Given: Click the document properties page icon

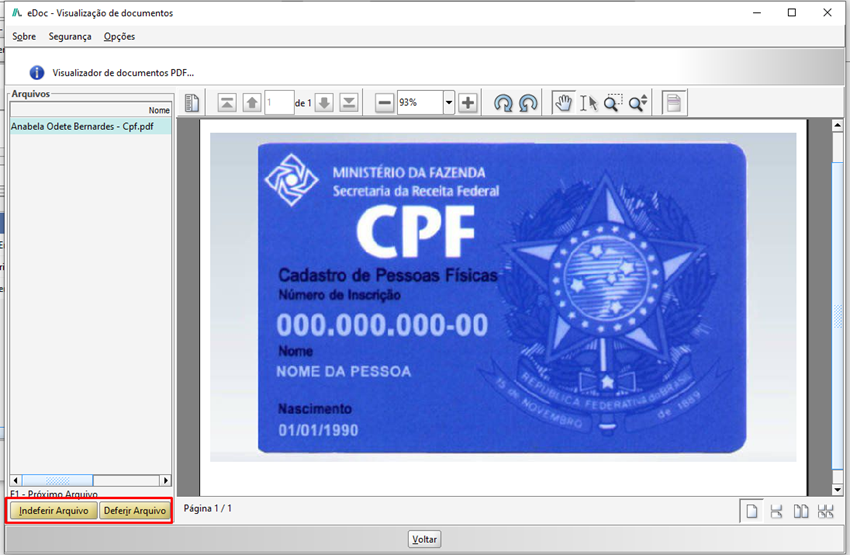Looking at the screenshot, I should 674,102.
